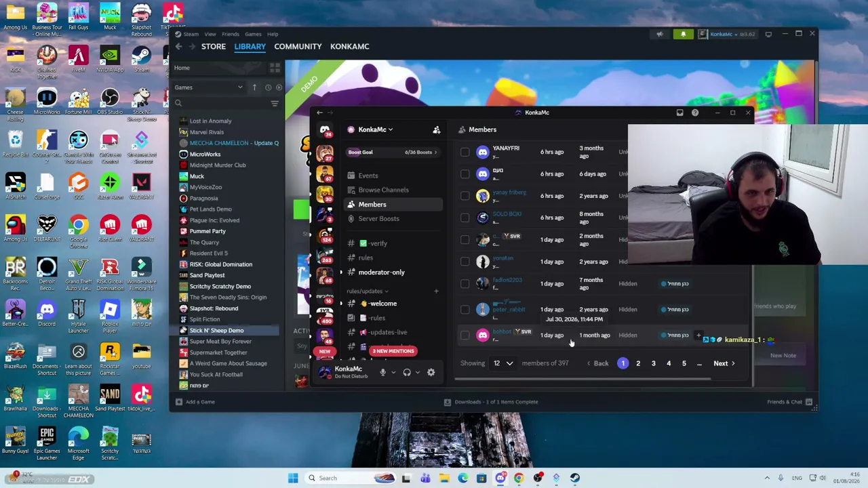Open the Games filter dropdown in Steam library

tap(208, 87)
